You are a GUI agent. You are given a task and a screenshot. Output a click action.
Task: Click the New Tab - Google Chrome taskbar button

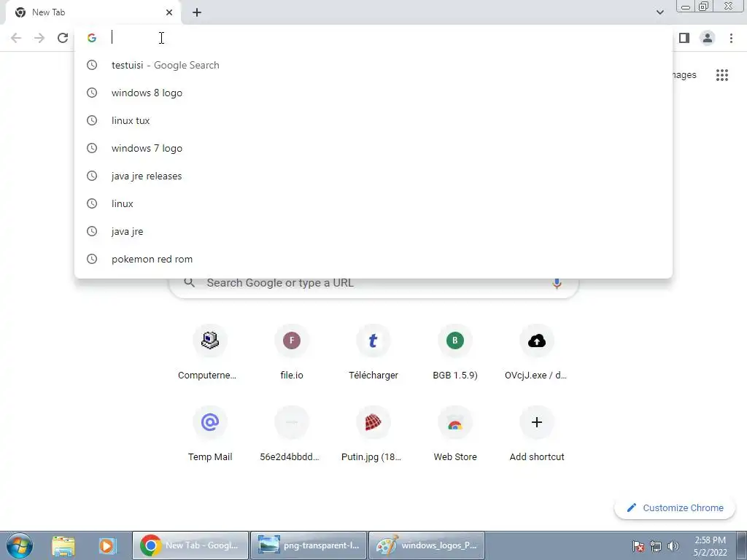click(190, 545)
